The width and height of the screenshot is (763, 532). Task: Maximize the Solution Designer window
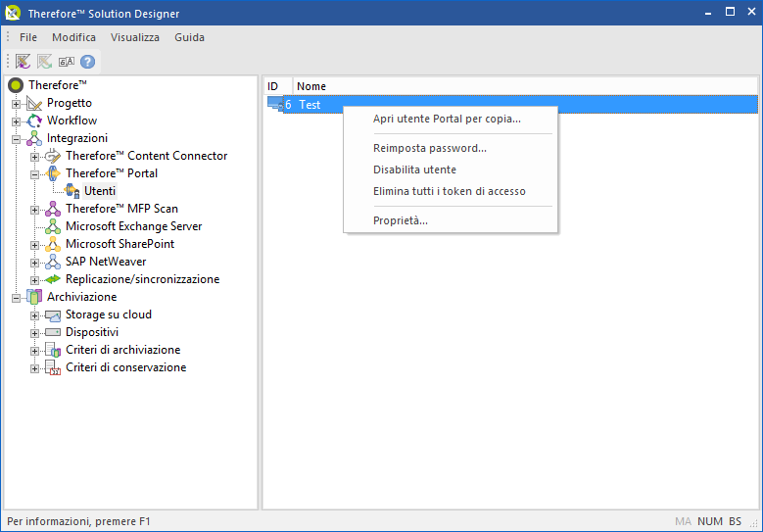(x=730, y=12)
